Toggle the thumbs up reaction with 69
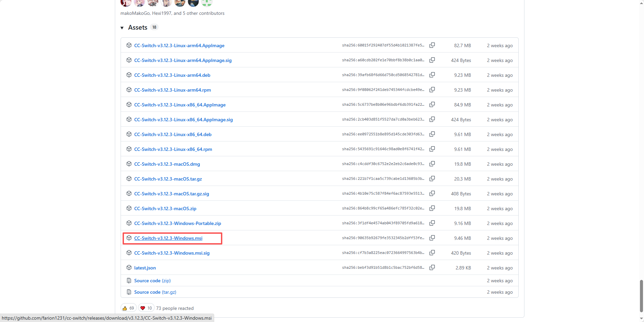Screen dimensions: 644x322 [x=128, y=308]
